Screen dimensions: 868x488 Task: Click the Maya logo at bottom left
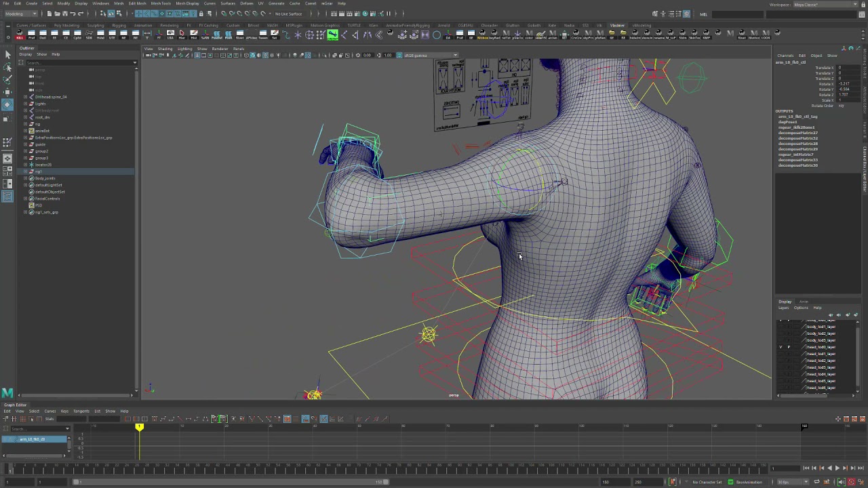click(x=7, y=392)
